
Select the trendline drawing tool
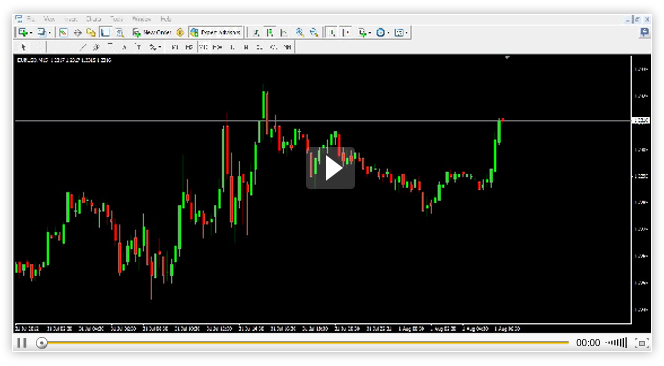[x=83, y=47]
